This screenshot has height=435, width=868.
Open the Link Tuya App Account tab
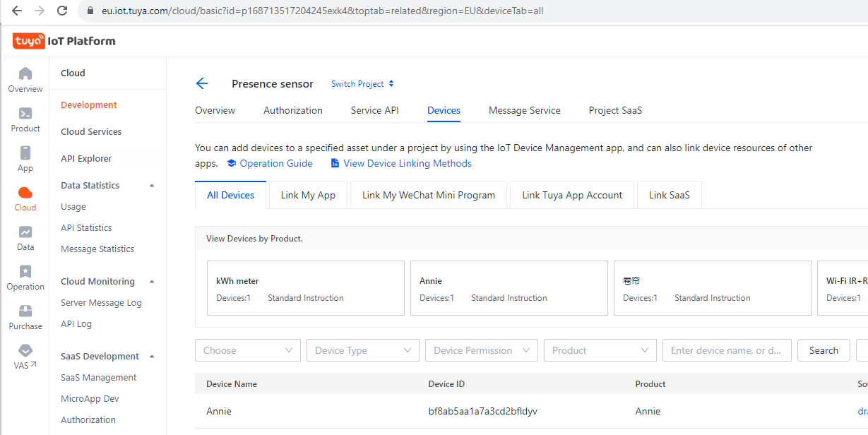click(572, 195)
